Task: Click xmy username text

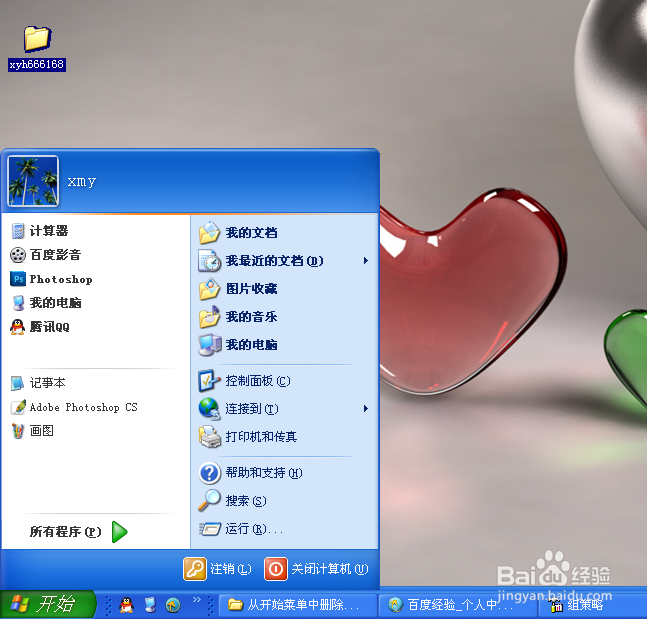Action: tap(82, 181)
